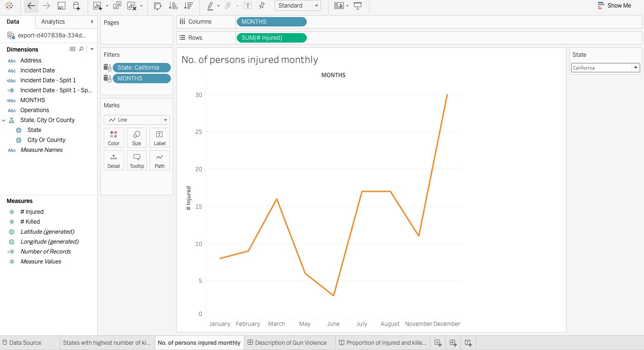Toggle the fix axes pin
This screenshot has width=644, height=350.
[261, 6]
